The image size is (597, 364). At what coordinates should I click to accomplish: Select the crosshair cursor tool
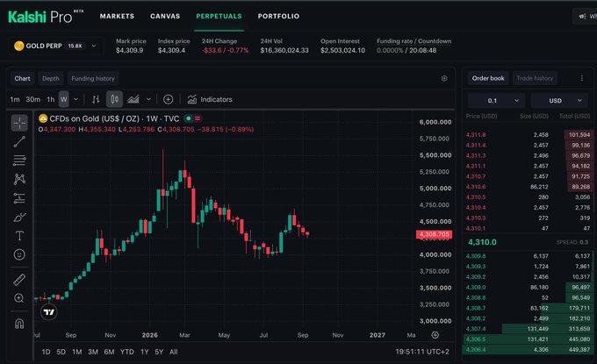coord(19,123)
